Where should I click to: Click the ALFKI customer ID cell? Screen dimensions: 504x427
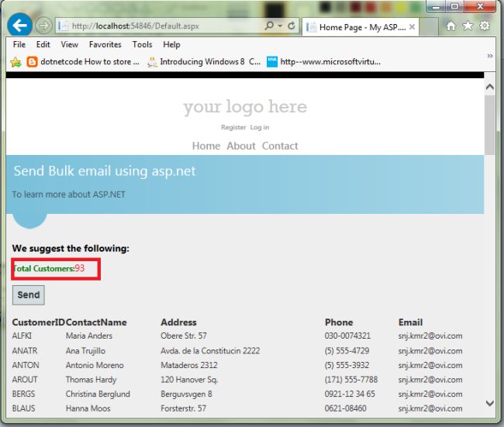coord(22,336)
